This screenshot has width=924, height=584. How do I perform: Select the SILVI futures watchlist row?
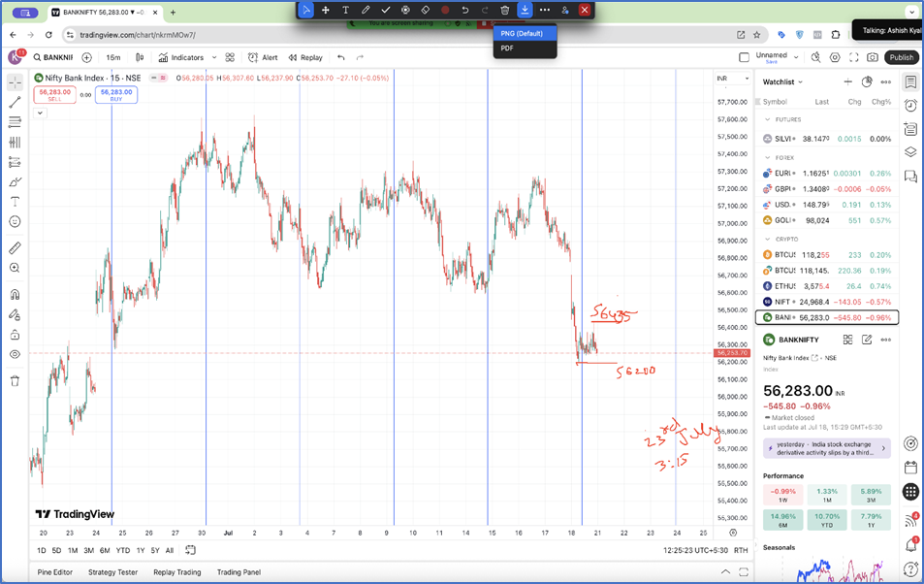[x=827, y=139]
